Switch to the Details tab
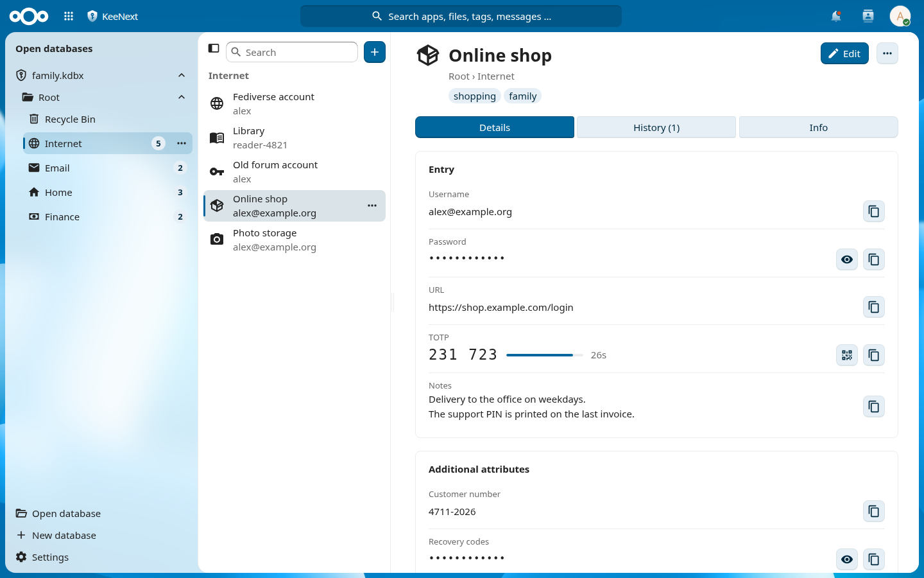924x578 pixels. pos(495,127)
